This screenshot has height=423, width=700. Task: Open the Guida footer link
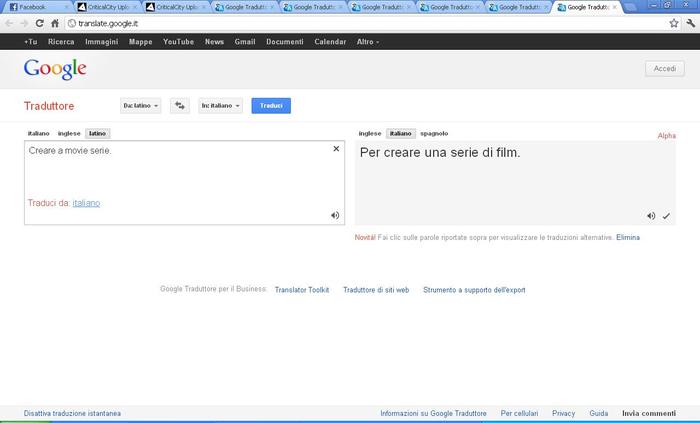coord(599,413)
